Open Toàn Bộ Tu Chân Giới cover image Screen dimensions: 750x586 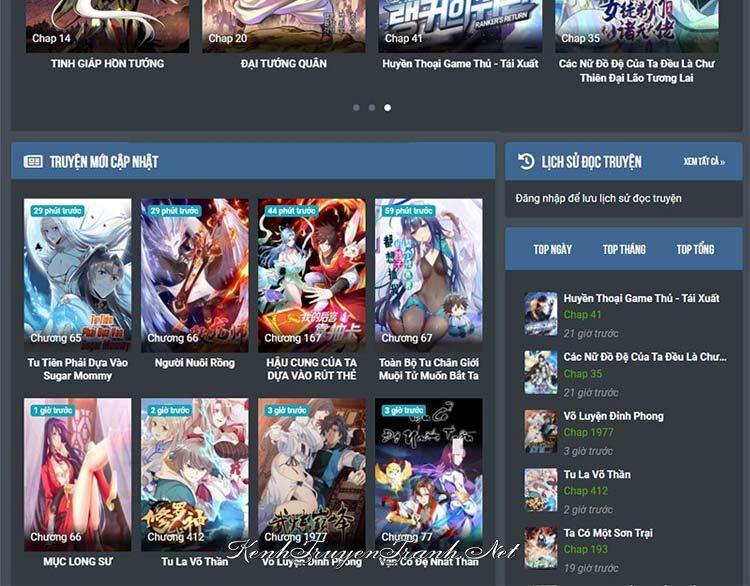click(429, 275)
